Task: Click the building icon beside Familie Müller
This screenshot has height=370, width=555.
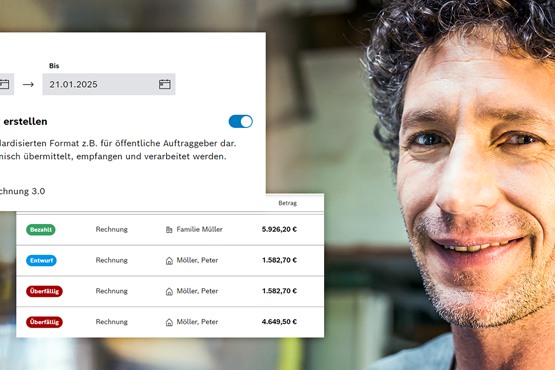Action: pos(169,230)
